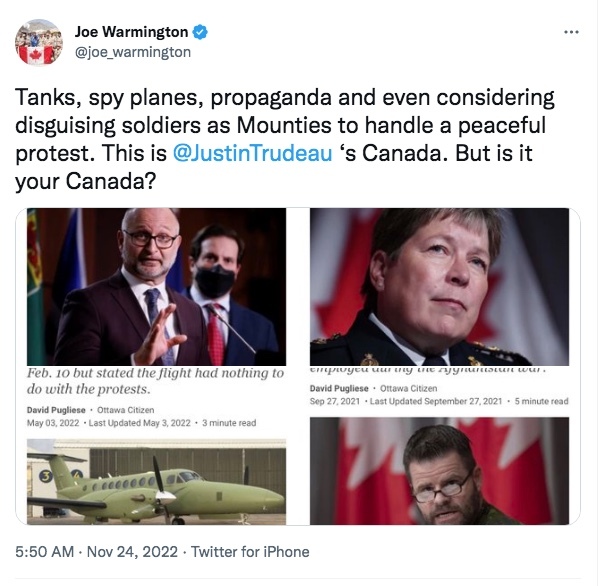Click the Twitter for iPhone source link

pyautogui.click(x=250, y=551)
